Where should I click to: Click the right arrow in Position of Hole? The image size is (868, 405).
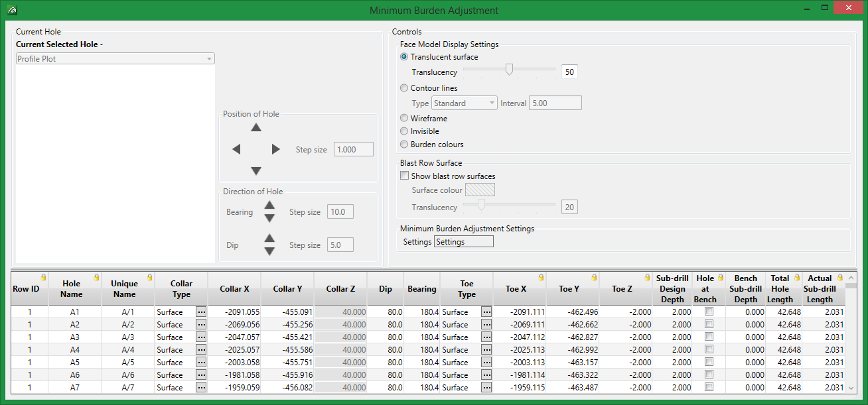tap(276, 150)
